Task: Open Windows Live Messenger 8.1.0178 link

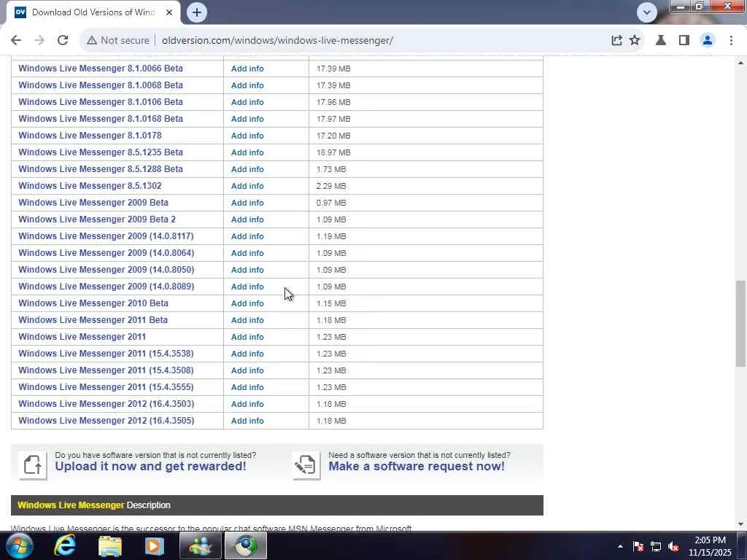Action: pos(90,135)
